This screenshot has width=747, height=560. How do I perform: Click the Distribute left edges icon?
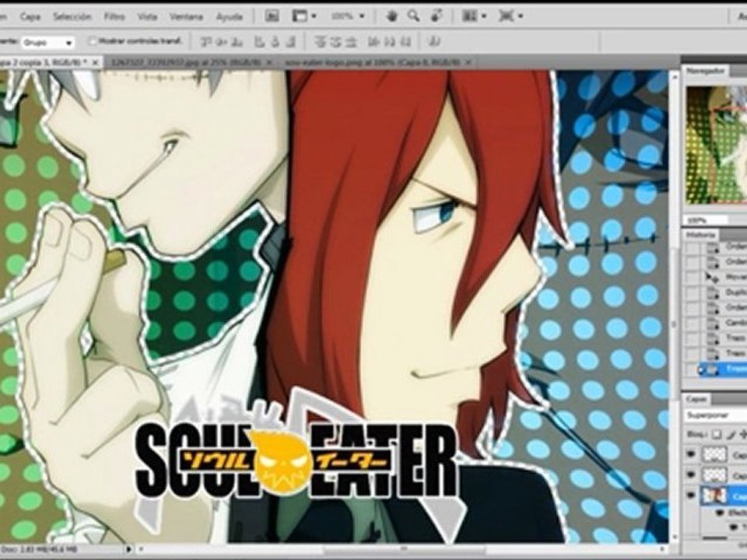374,42
